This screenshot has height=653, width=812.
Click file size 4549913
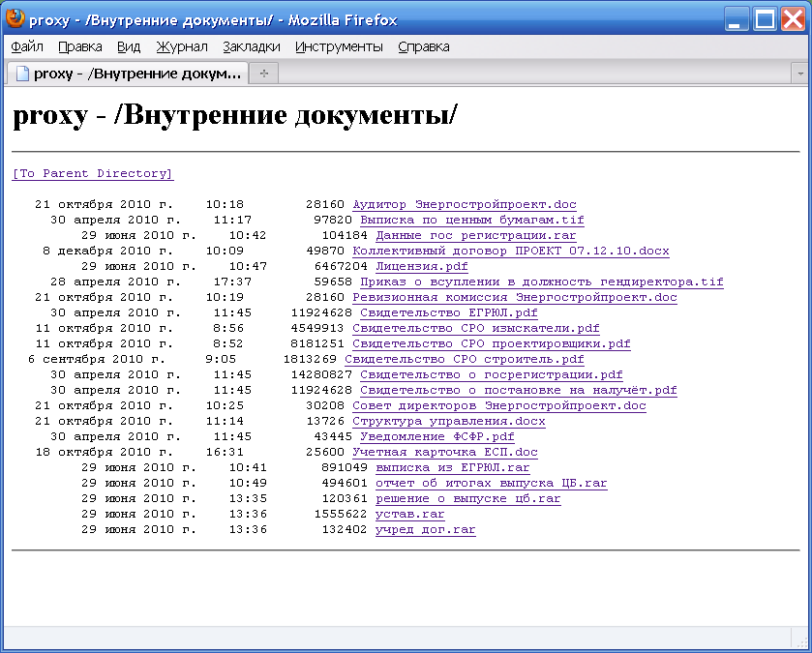tap(317, 329)
